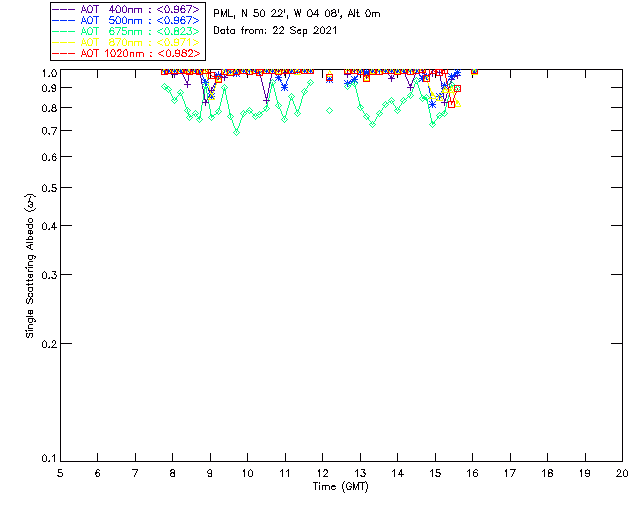Click the x-axis tick label 7
This screenshot has height=512, width=640.
(x=135, y=473)
